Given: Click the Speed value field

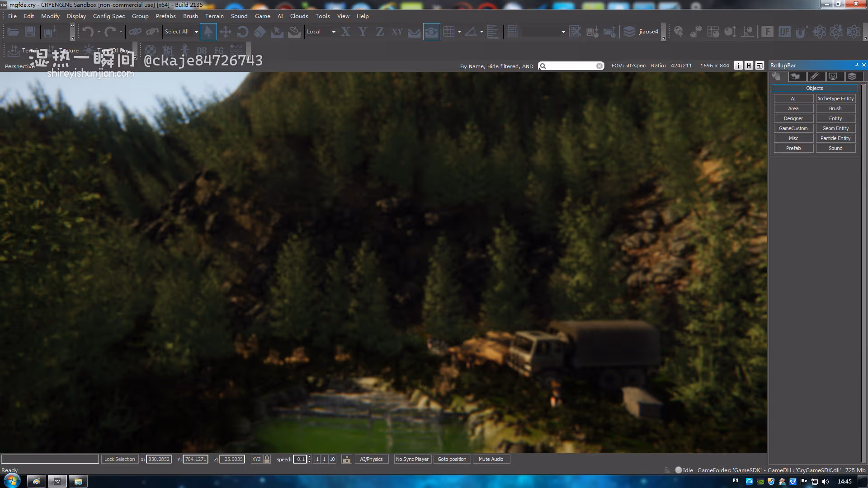Looking at the screenshot, I should point(300,459).
